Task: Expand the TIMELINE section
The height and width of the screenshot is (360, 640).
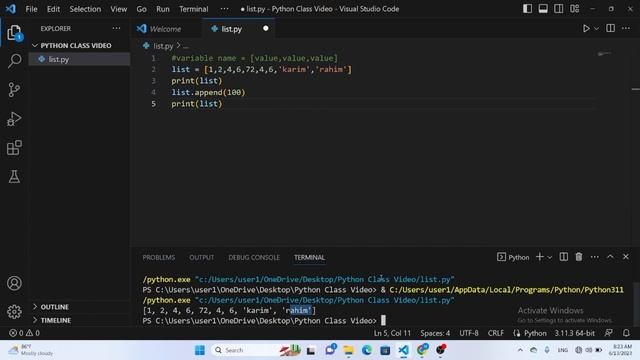Action: point(56,320)
